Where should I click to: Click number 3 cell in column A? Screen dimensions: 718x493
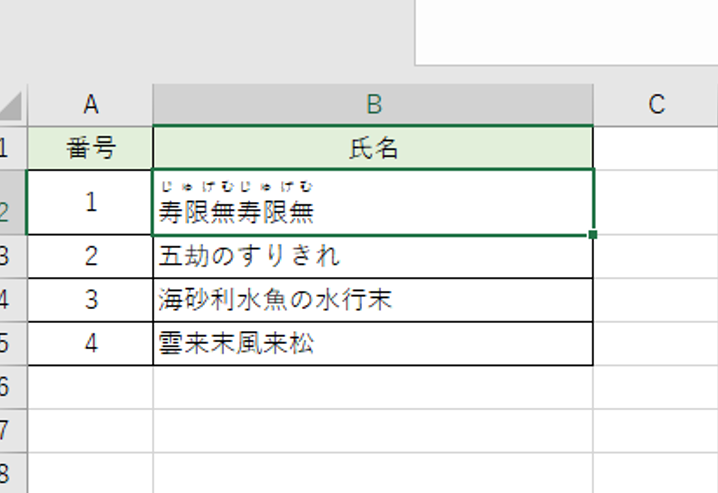(x=90, y=300)
